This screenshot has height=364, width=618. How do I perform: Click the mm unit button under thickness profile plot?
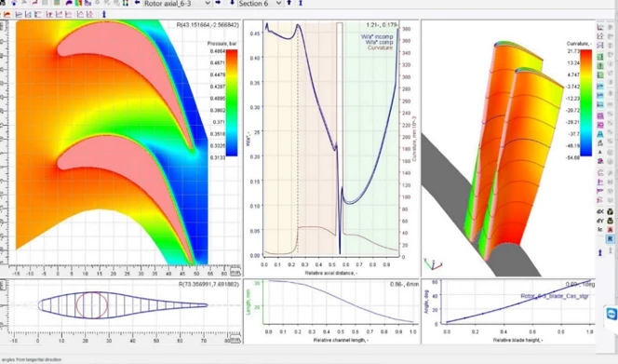coord(235,339)
